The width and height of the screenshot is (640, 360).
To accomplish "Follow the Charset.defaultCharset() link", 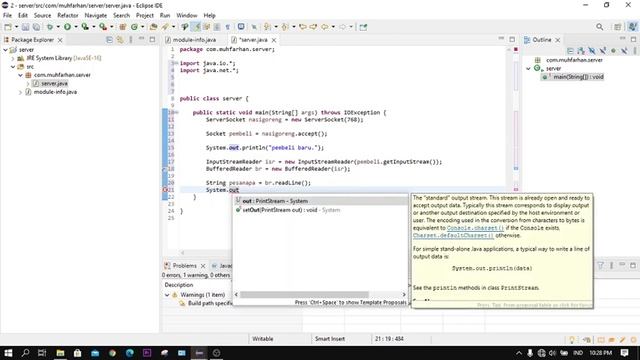I will click(453, 236).
